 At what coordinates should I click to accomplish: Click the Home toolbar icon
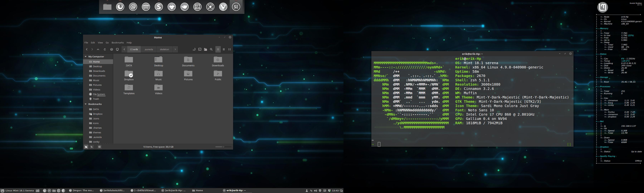click(111, 50)
